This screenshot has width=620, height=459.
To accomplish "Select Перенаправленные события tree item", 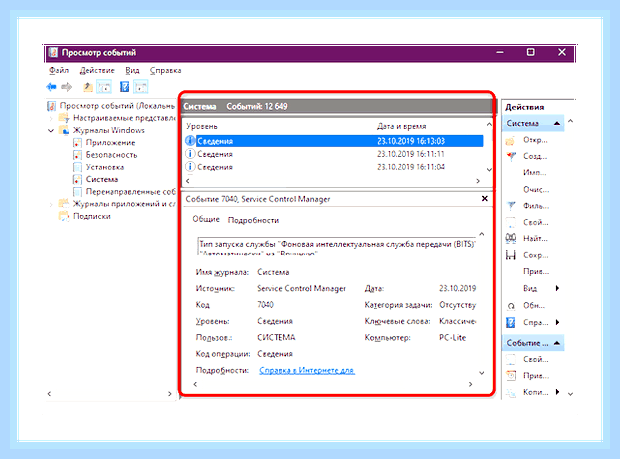I will click(130, 192).
